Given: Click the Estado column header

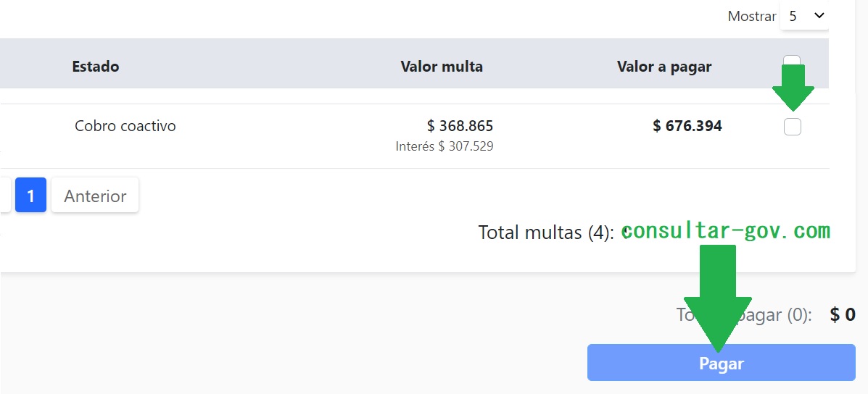Looking at the screenshot, I should click(95, 67).
